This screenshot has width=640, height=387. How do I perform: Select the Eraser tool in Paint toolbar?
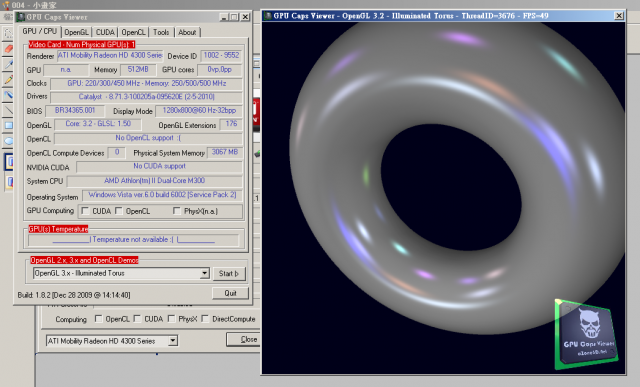tap(8, 49)
